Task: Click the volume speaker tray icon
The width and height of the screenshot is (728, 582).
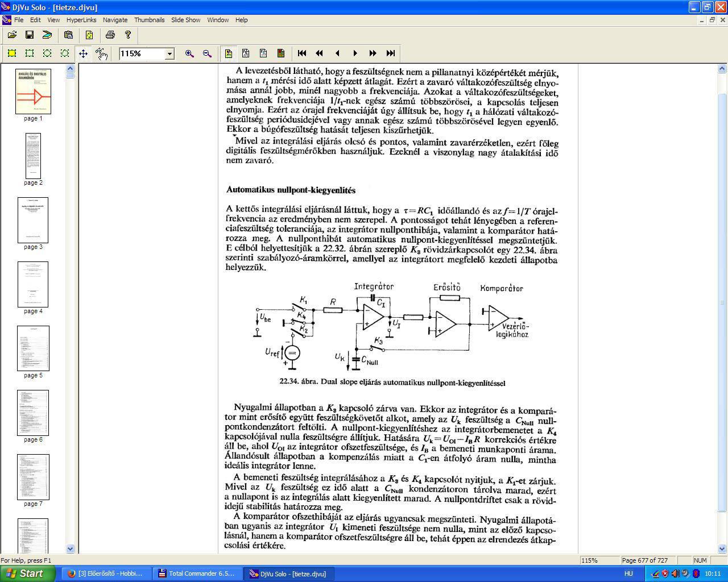Action: (675, 574)
